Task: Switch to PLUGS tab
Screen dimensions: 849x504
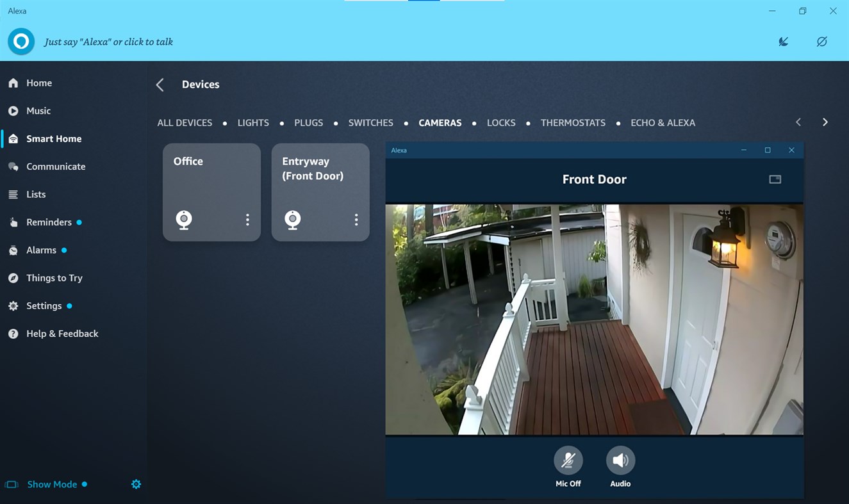Action: (x=308, y=122)
